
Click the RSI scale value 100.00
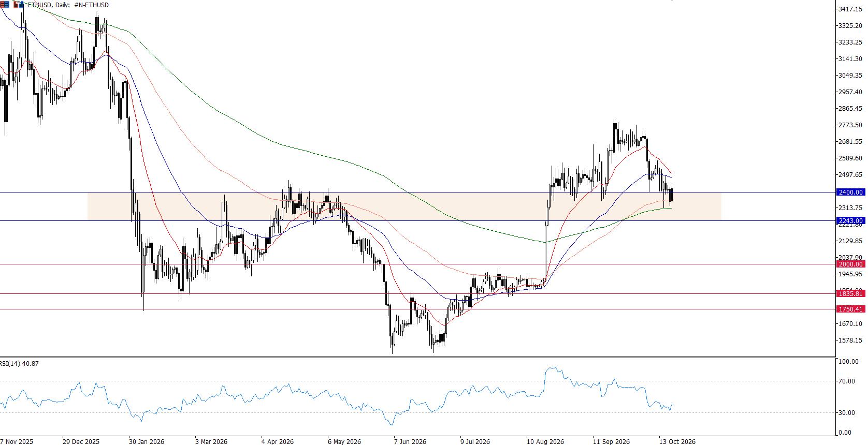coord(849,362)
